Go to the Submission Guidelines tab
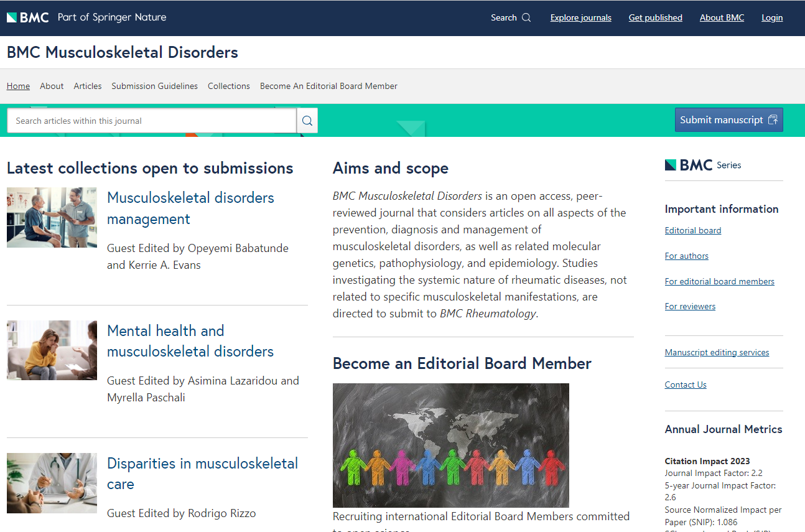 click(154, 86)
